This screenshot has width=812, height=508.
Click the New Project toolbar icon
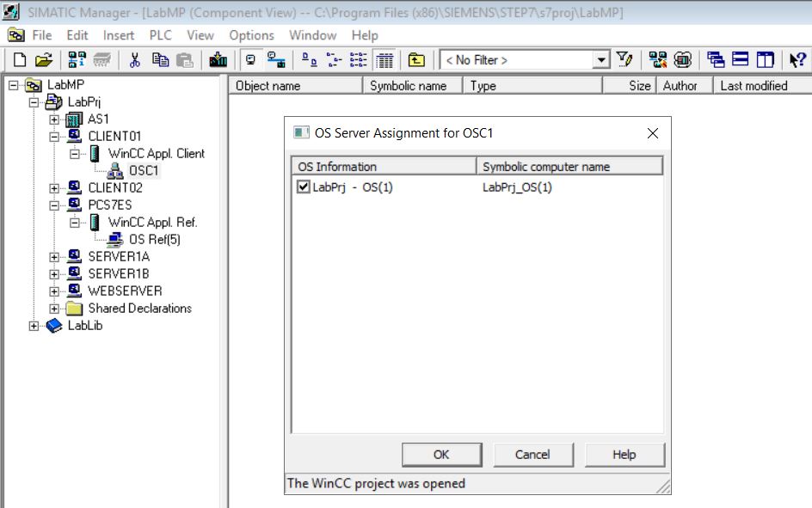pos(20,60)
